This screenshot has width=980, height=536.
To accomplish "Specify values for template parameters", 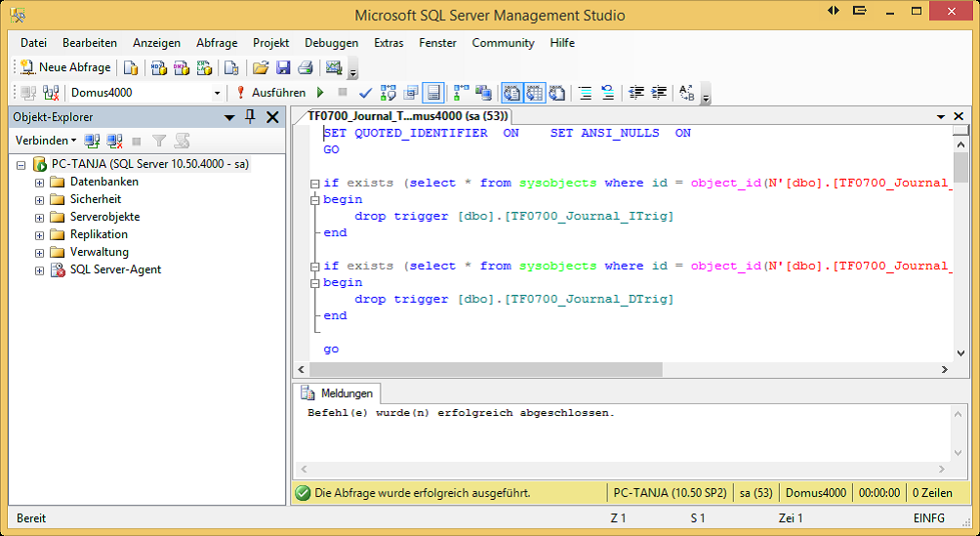I will (x=687, y=93).
